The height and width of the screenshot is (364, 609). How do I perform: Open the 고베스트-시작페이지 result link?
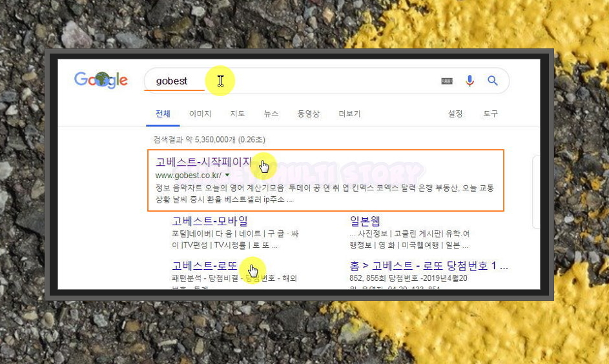point(204,162)
